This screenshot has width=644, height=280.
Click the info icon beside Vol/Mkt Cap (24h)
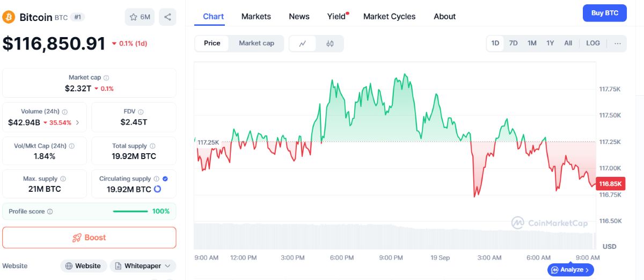(72, 146)
